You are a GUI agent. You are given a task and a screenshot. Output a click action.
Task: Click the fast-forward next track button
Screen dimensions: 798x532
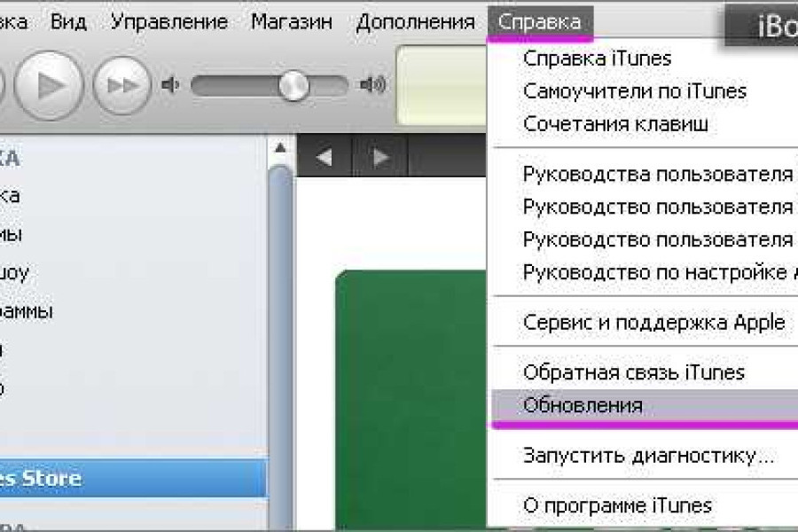pyautogui.click(x=121, y=85)
